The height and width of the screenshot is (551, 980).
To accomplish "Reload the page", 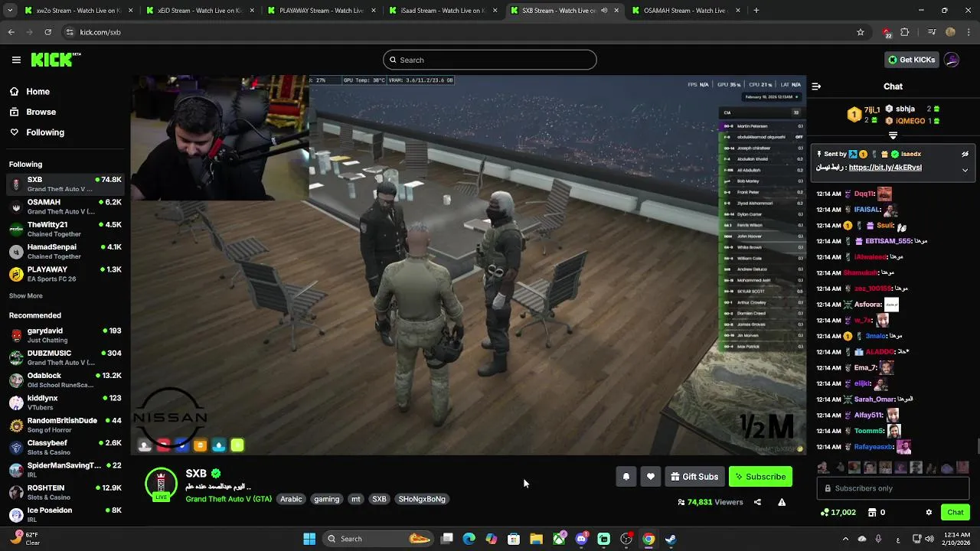I will [x=47, y=32].
